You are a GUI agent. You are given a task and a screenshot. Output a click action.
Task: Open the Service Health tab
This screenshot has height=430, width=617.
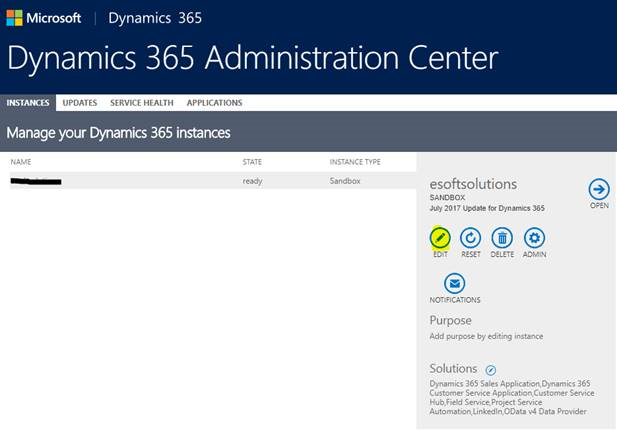(142, 103)
